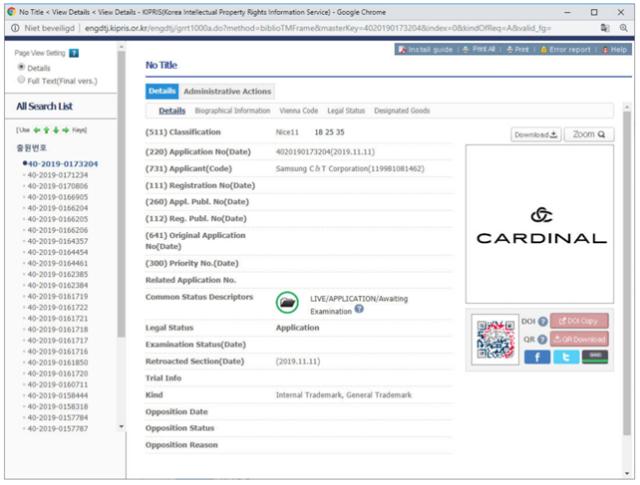Image resolution: width=640 pixels, height=485 pixels.
Task: Open the Designated Goods sub-tab
Action: point(402,111)
